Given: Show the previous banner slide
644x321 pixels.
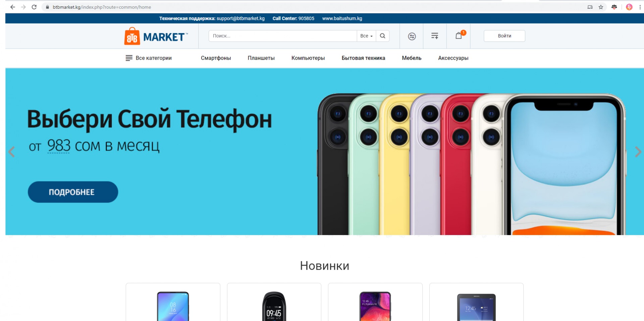Looking at the screenshot, I should point(11,152).
